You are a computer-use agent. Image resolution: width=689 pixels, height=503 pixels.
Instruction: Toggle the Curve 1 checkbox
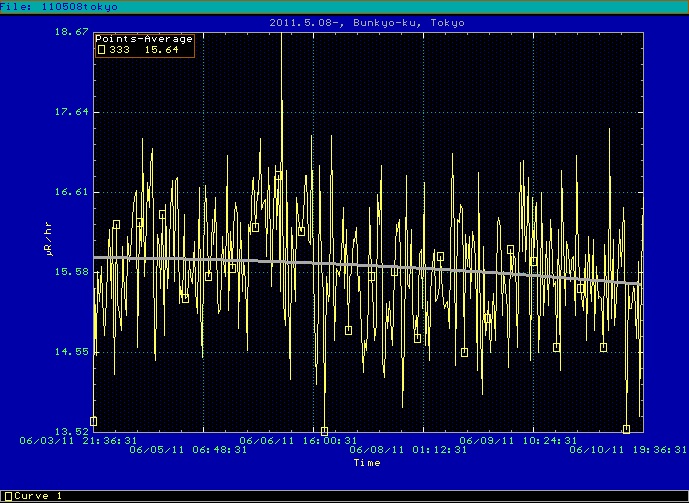tap(6, 496)
